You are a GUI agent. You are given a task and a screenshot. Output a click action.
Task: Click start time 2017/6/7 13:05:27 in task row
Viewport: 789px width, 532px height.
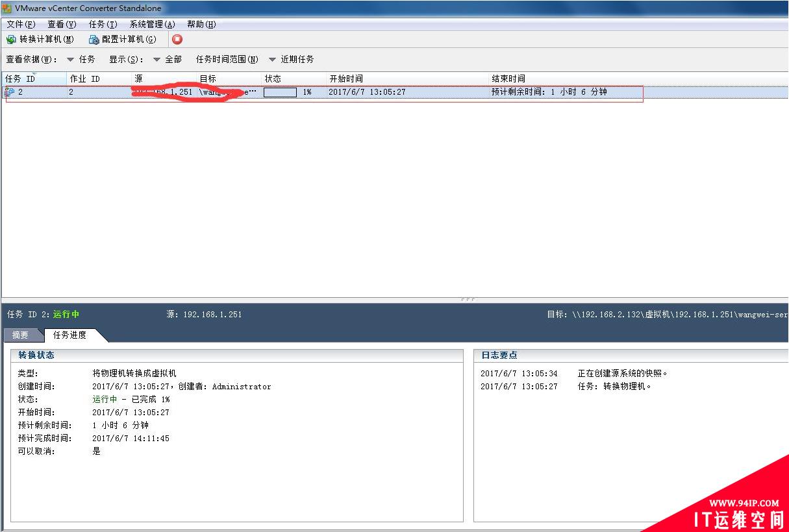pyautogui.click(x=367, y=92)
